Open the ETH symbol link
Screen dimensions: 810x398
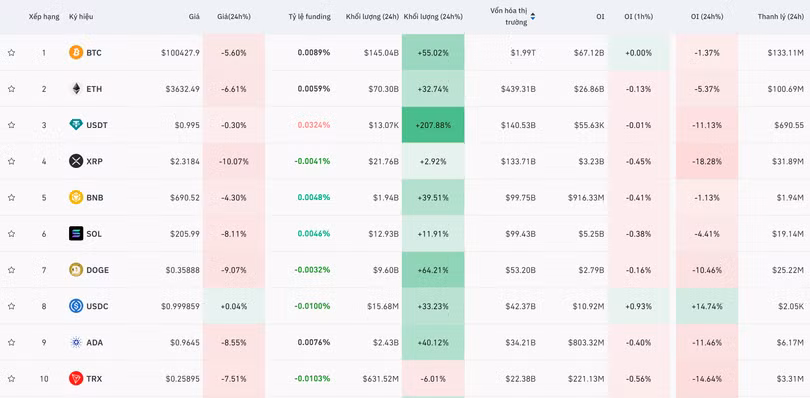click(94, 89)
